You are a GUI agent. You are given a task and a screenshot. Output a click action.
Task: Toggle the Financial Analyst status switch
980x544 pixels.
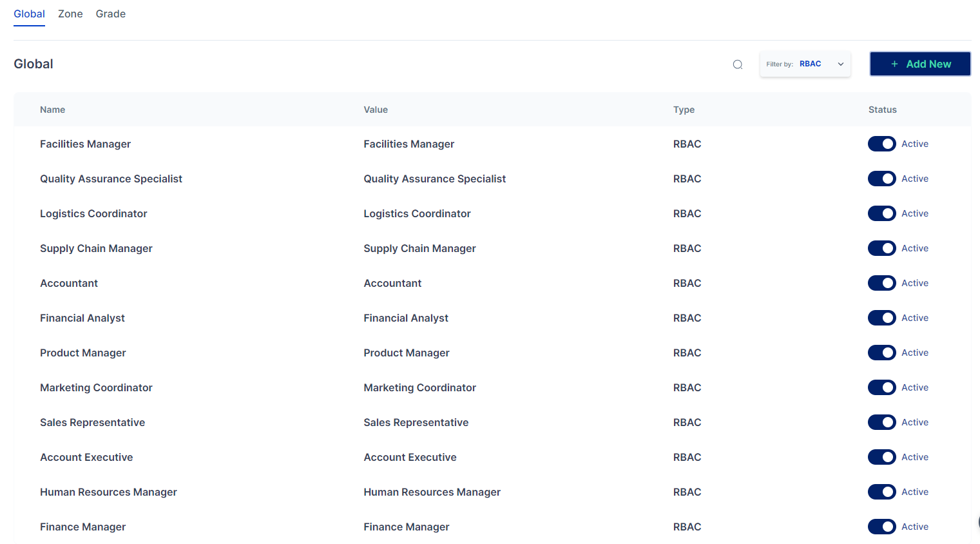881,318
